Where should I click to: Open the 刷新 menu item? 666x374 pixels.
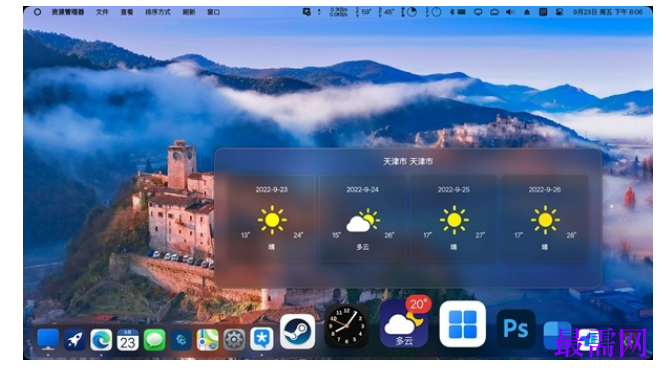click(x=189, y=12)
